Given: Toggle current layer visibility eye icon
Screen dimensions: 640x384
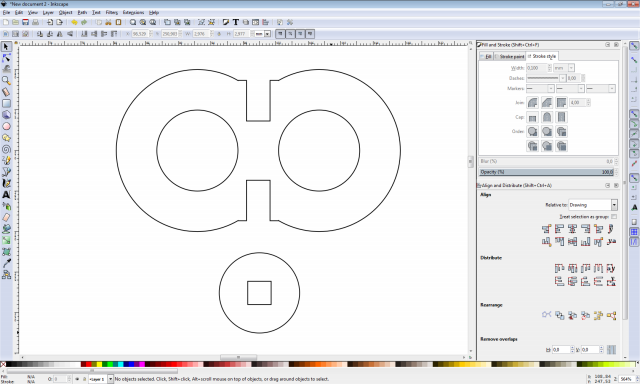Looking at the screenshot, I should pyautogui.click(x=77, y=379).
